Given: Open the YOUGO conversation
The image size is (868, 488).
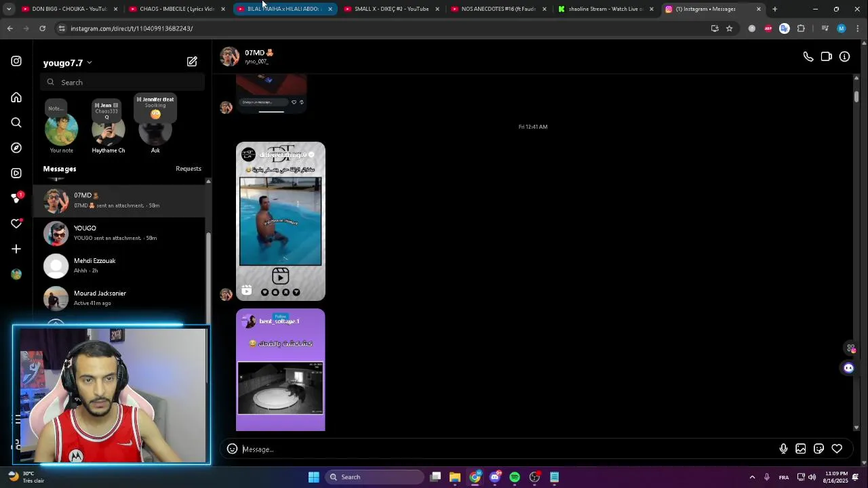Looking at the screenshot, I should [x=119, y=233].
